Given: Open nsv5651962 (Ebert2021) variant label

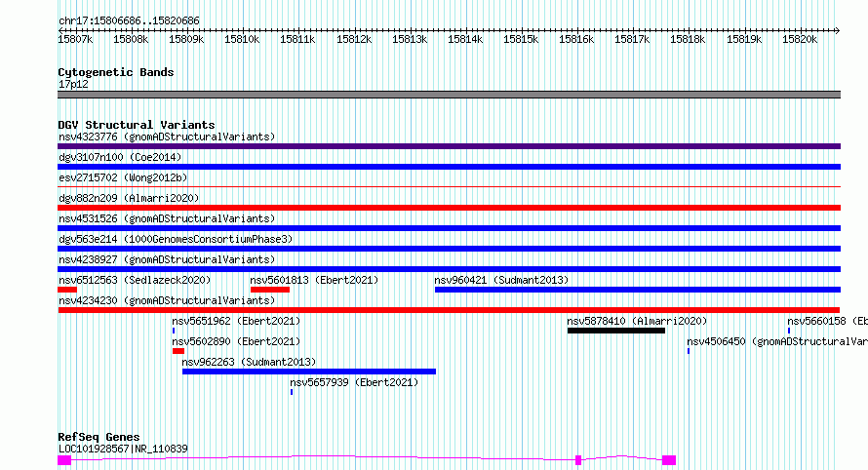Looking at the screenshot, I should [236, 321].
